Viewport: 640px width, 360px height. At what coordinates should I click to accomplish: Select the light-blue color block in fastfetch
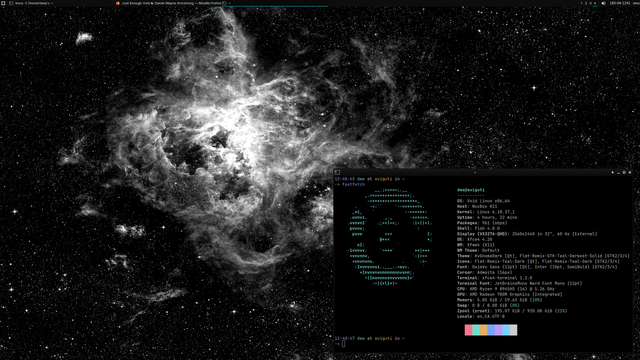[506, 330]
